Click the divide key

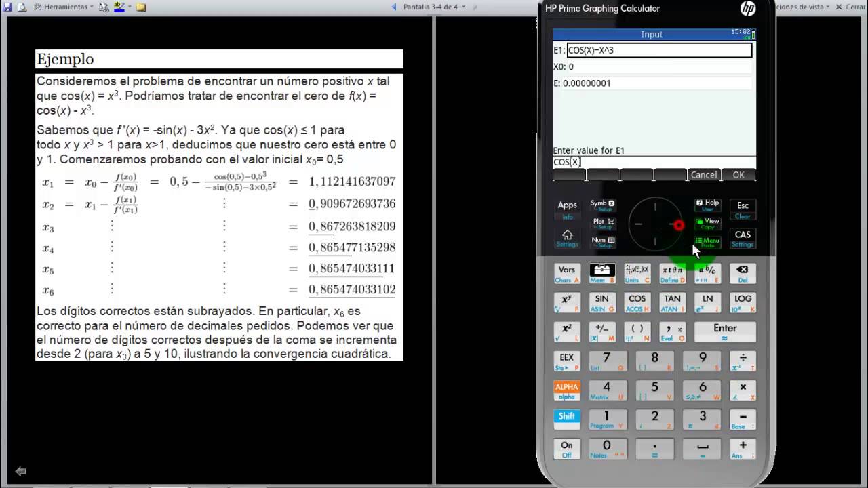click(743, 361)
